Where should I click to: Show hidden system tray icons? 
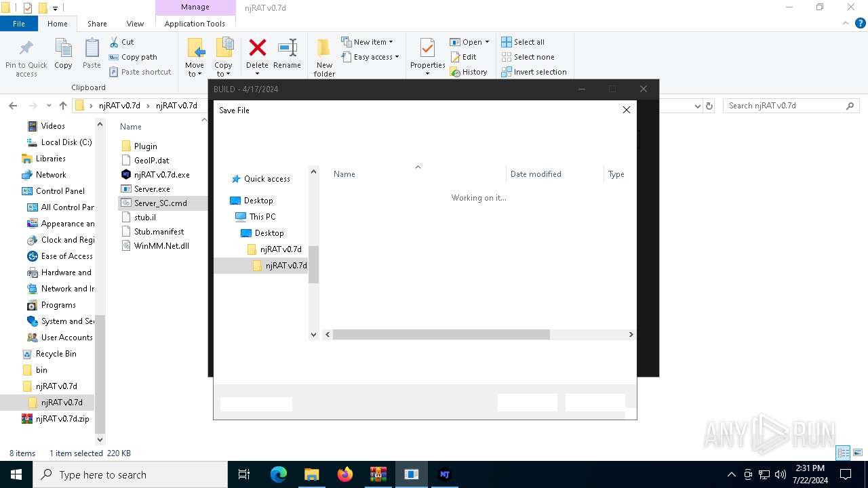[x=731, y=474]
